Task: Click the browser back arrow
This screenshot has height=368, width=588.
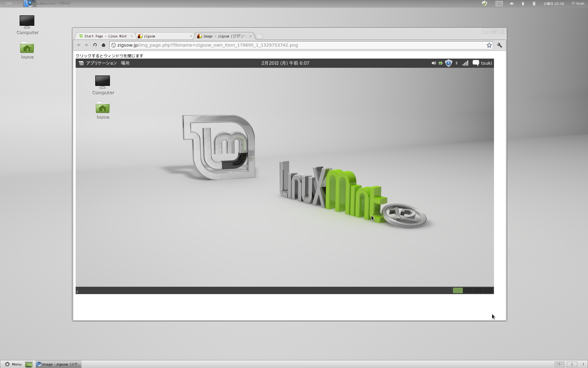Action: (79, 45)
